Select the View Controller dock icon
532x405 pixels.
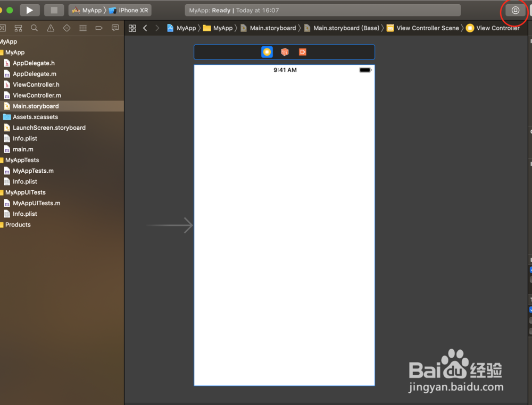(267, 52)
